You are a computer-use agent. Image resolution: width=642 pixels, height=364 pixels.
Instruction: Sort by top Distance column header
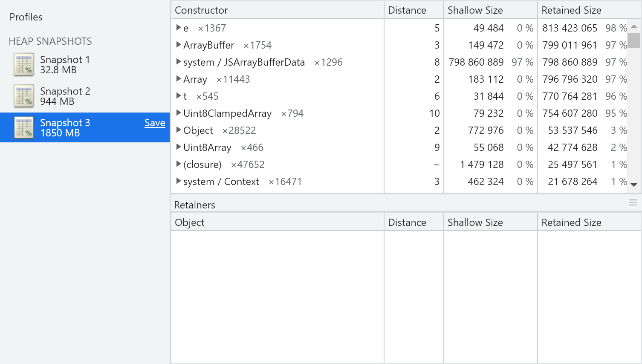click(x=414, y=10)
